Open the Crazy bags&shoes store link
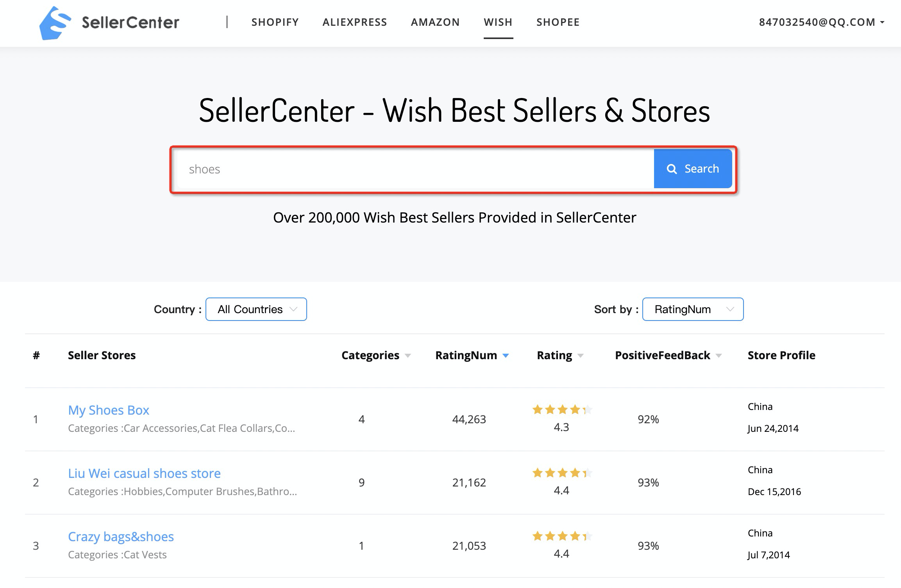Screen dimensions: 901x588 [121, 536]
